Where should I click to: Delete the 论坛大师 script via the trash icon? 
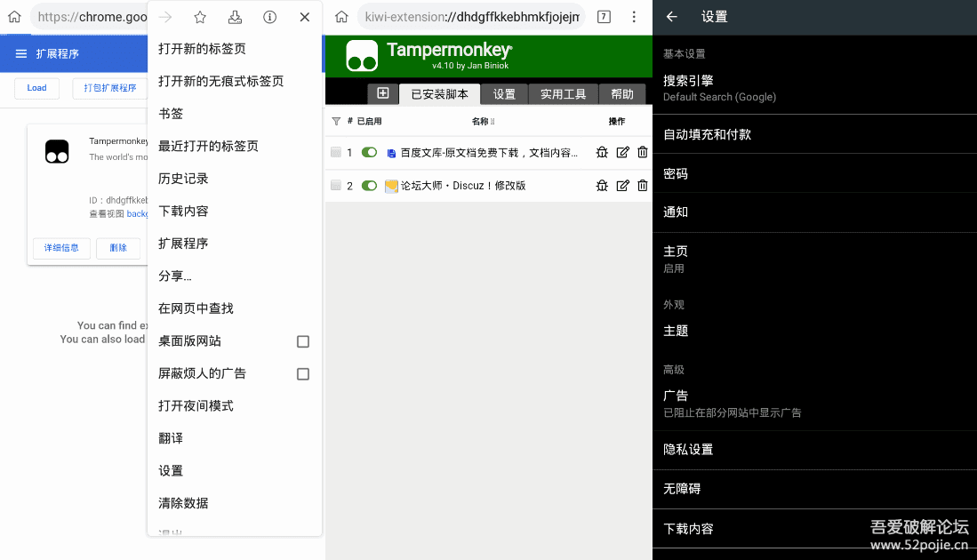pyautogui.click(x=643, y=185)
